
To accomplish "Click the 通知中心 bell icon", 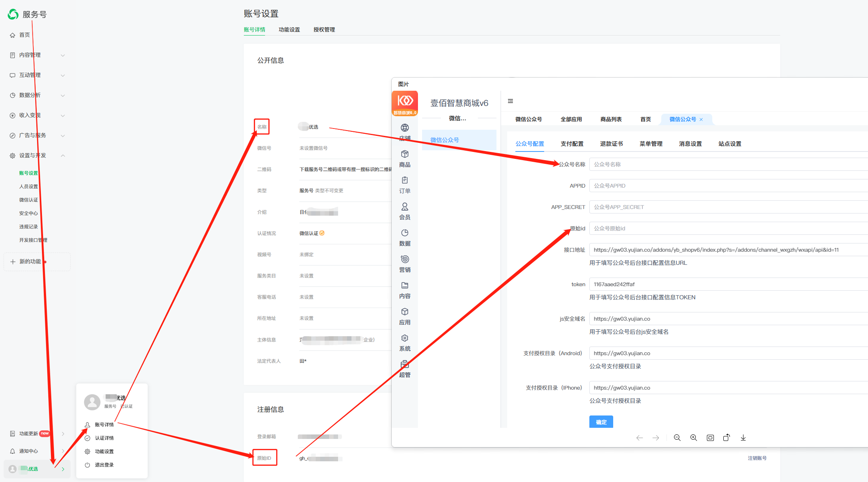I will point(12,451).
